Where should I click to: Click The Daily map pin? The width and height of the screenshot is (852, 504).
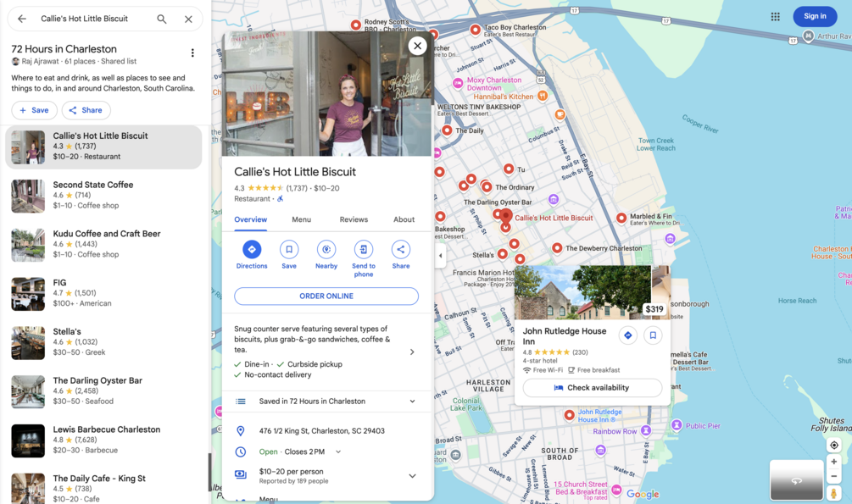[447, 130]
